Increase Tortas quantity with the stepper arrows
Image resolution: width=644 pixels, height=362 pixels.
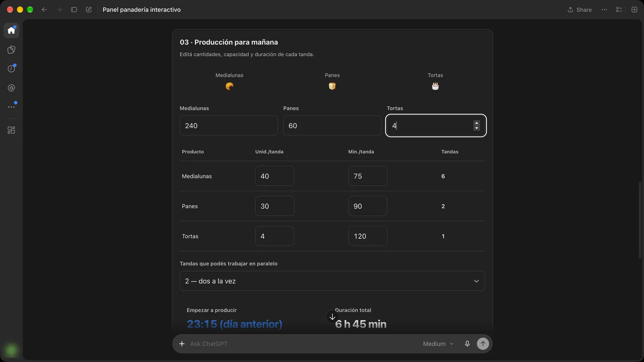pyautogui.click(x=476, y=123)
